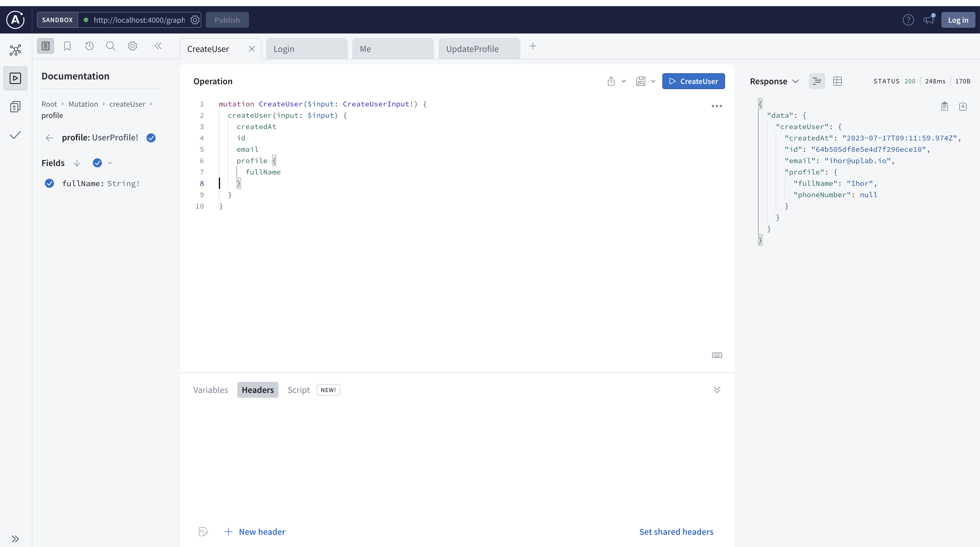
Task: Collapse the Variables and Headers bottom panel
Action: pyautogui.click(x=717, y=390)
